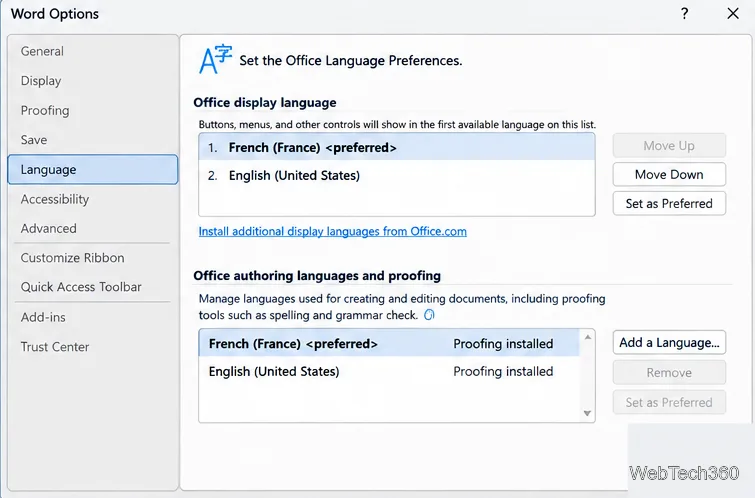This screenshot has height=498, width=755.
Task: Click the Help question mark icon
Action: pos(685,13)
